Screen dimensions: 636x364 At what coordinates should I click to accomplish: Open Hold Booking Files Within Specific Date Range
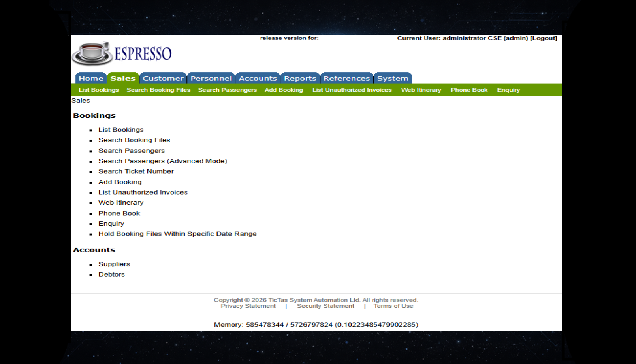(177, 234)
